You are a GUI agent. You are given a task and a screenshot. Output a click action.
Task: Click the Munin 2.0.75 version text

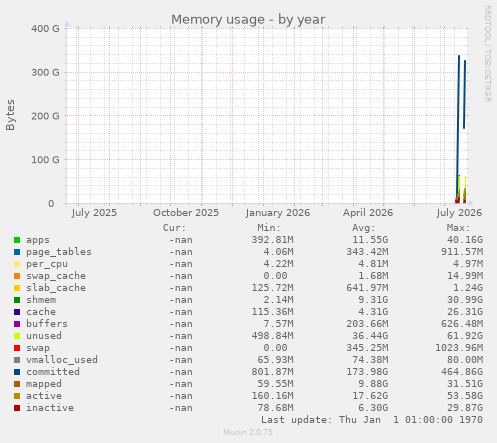pyautogui.click(x=248, y=432)
